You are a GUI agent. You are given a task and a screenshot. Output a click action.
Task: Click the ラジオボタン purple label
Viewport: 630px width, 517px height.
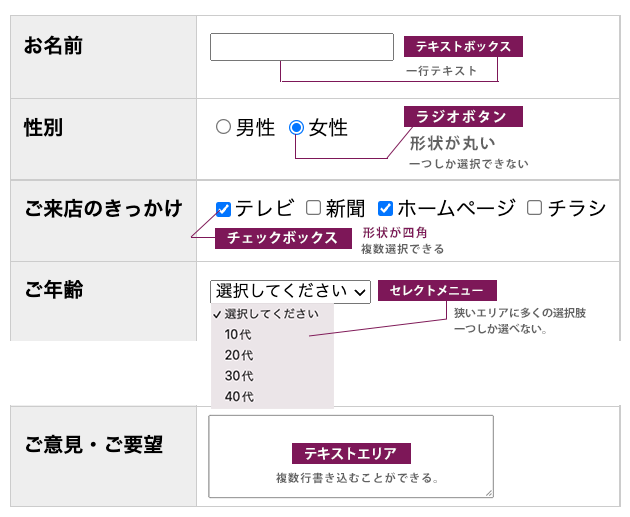coord(463,117)
